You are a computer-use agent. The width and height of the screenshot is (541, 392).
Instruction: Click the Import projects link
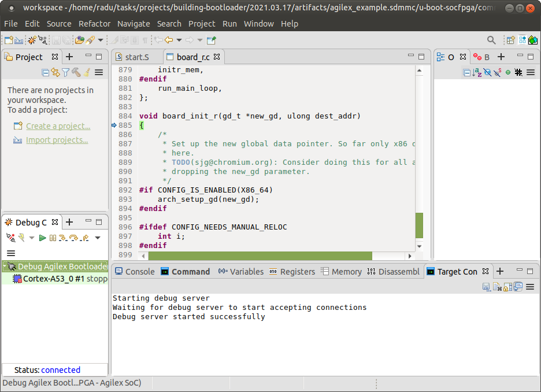[57, 140]
